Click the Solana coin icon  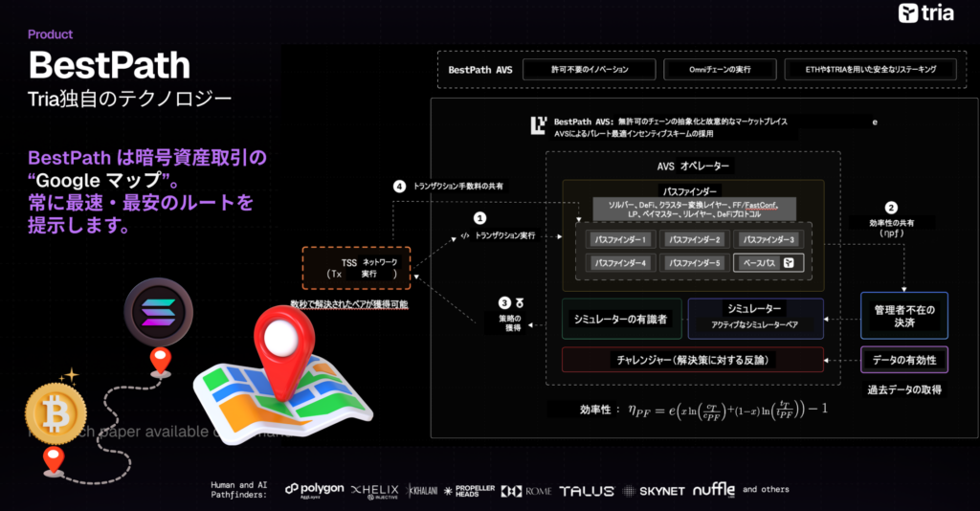coord(158,317)
